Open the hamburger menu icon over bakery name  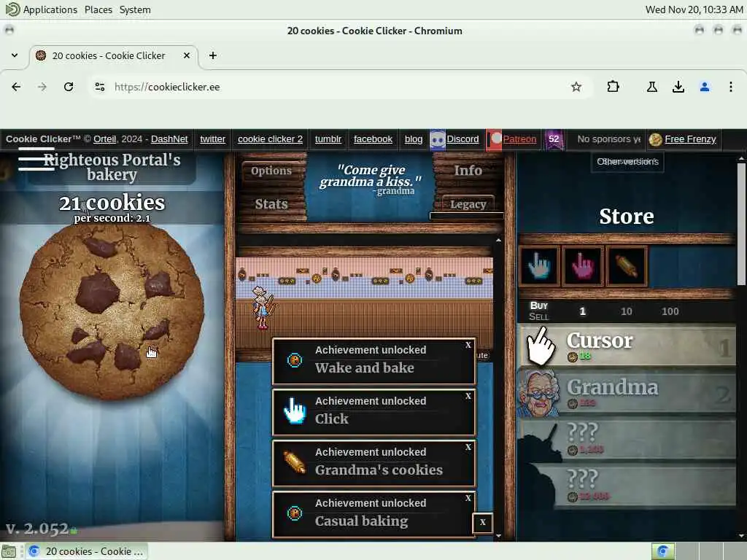click(36, 159)
